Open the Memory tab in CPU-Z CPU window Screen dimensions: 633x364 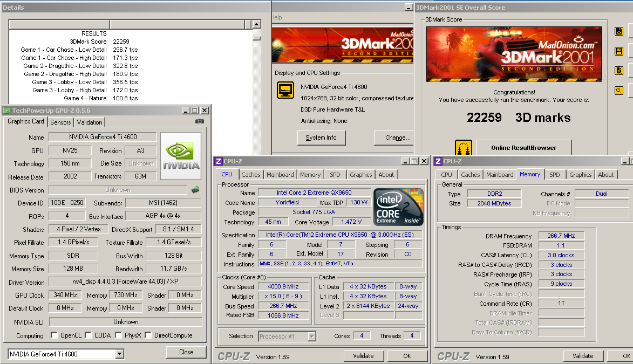click(310, 175)
